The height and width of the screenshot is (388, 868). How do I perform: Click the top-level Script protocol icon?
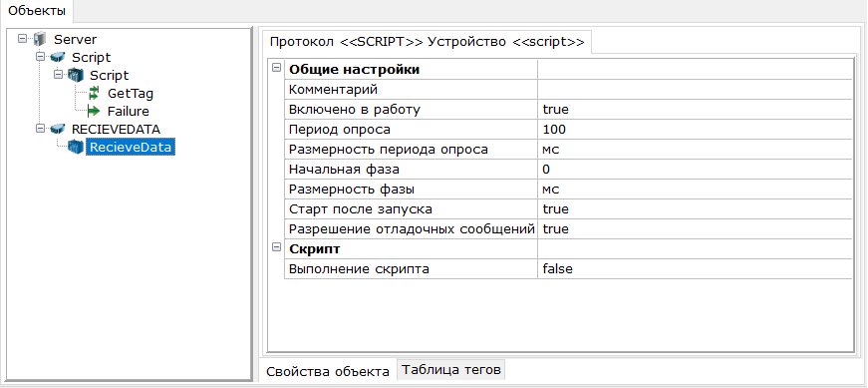58,57
